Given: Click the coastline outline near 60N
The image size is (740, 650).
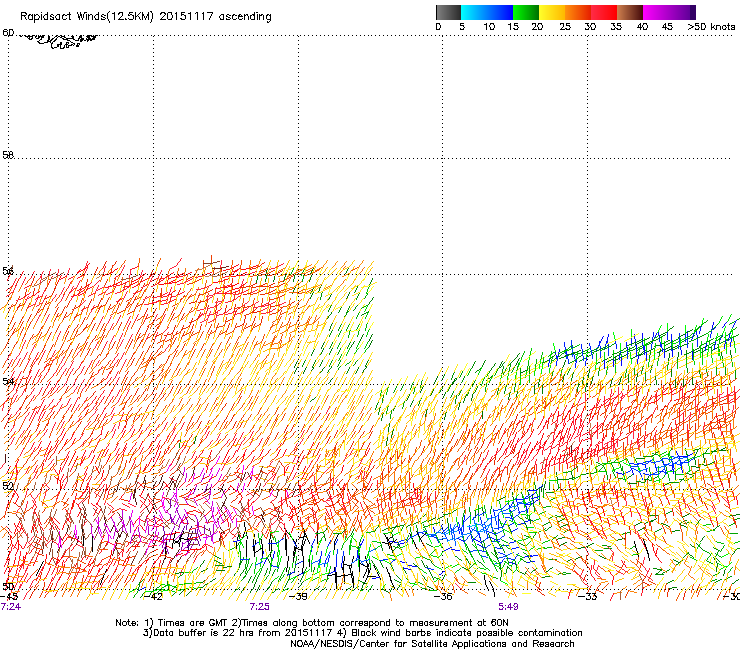Looking at the screenshot, I should point(57,40).
